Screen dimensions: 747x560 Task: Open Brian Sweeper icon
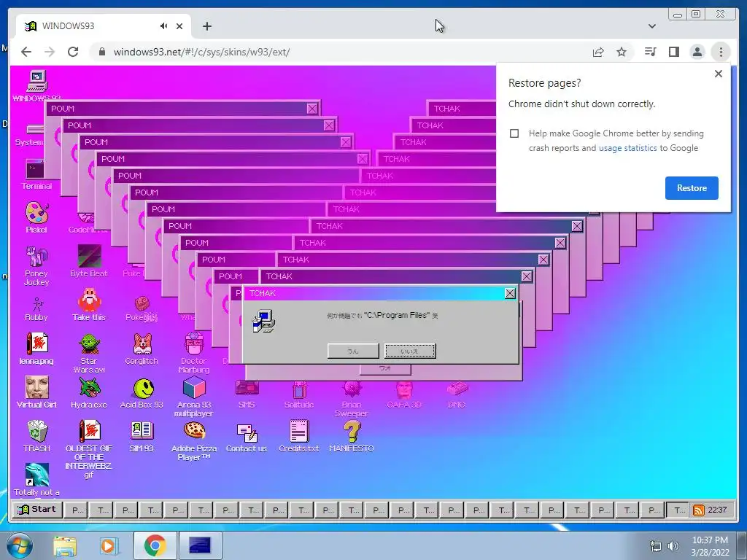[351, 399]
